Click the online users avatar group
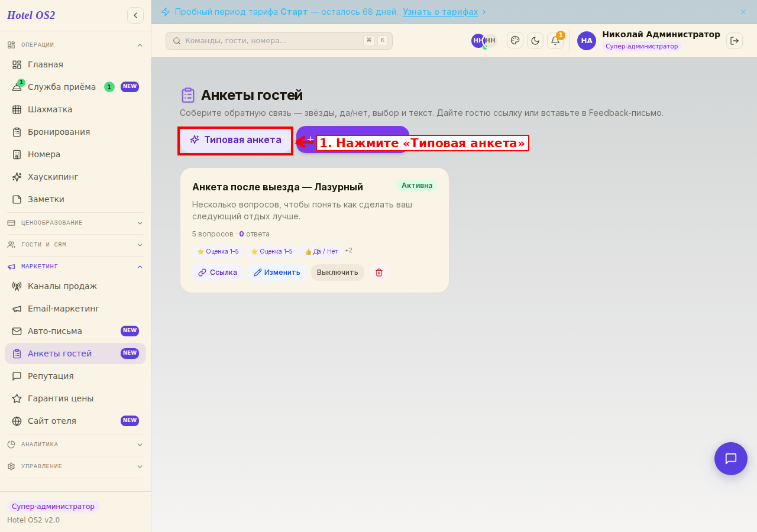 click(484, 41)
